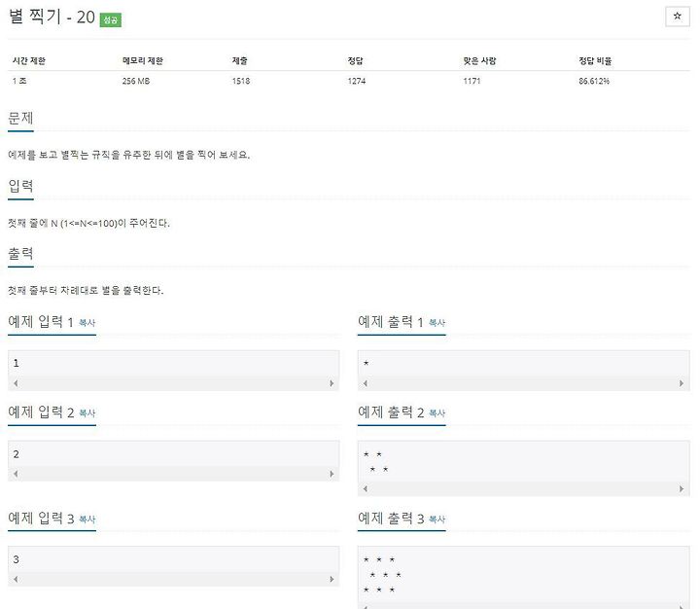This screenshot has height=609, width=700.
Task: Click left scroll arrow of example output 2
Action: (x=366, y=488)
